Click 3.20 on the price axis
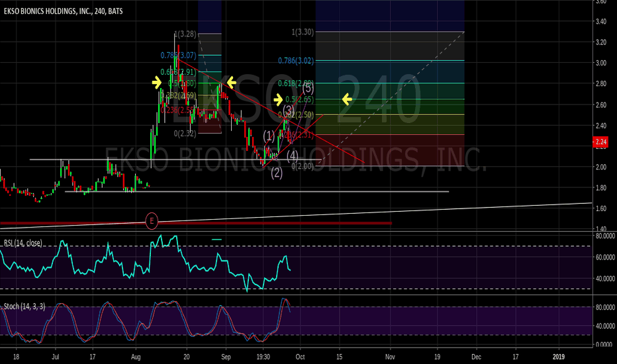 601,42
